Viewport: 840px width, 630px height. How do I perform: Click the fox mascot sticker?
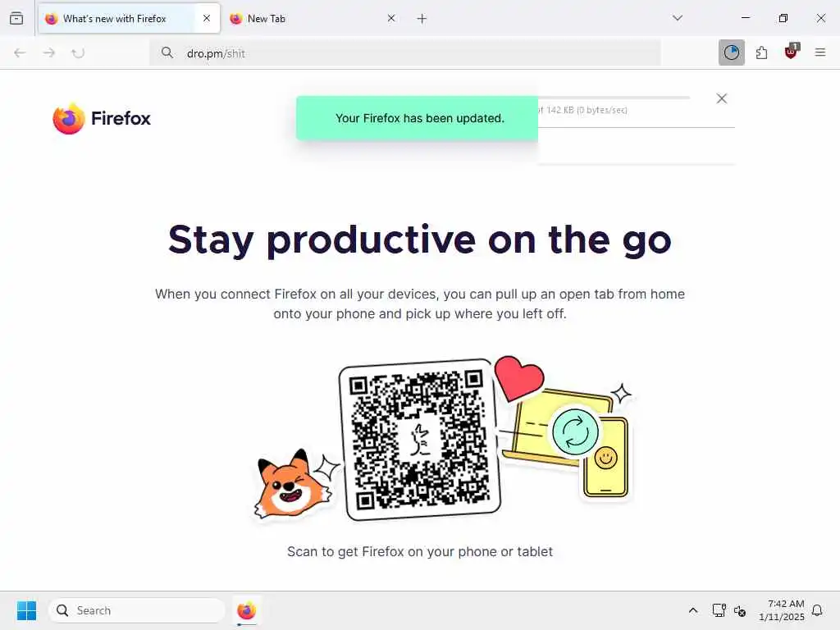(x=292, y=485)
